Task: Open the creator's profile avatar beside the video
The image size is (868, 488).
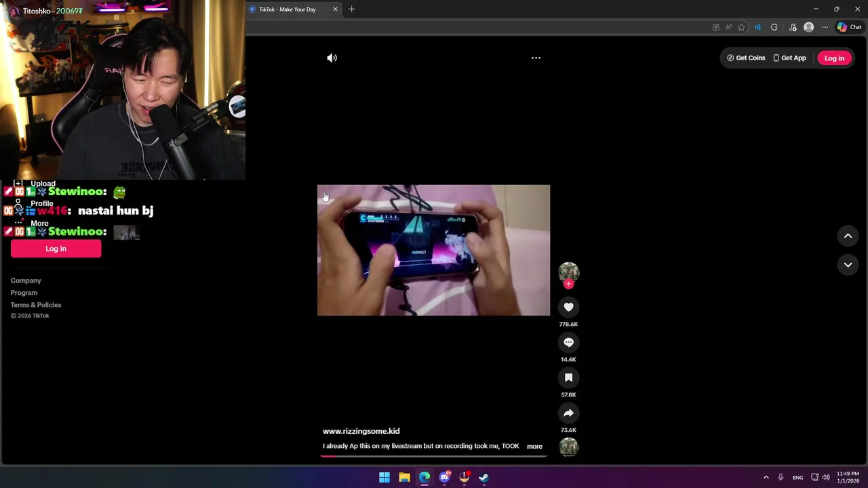Action: pos(568,272)
